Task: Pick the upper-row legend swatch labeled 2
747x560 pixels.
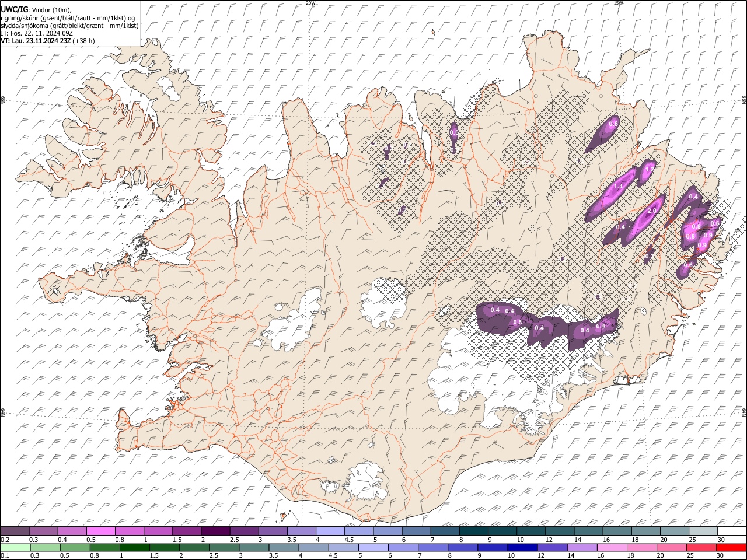Action: [215, 531]
